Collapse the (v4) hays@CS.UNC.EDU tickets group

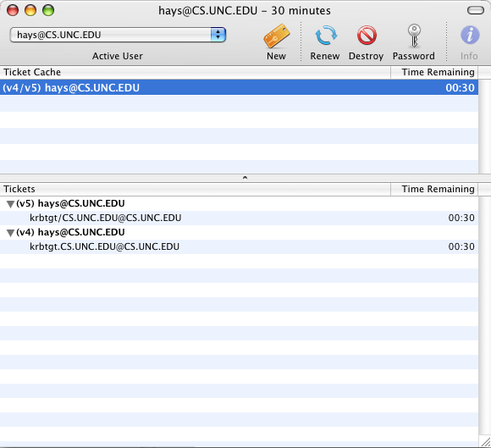[10, 233]
